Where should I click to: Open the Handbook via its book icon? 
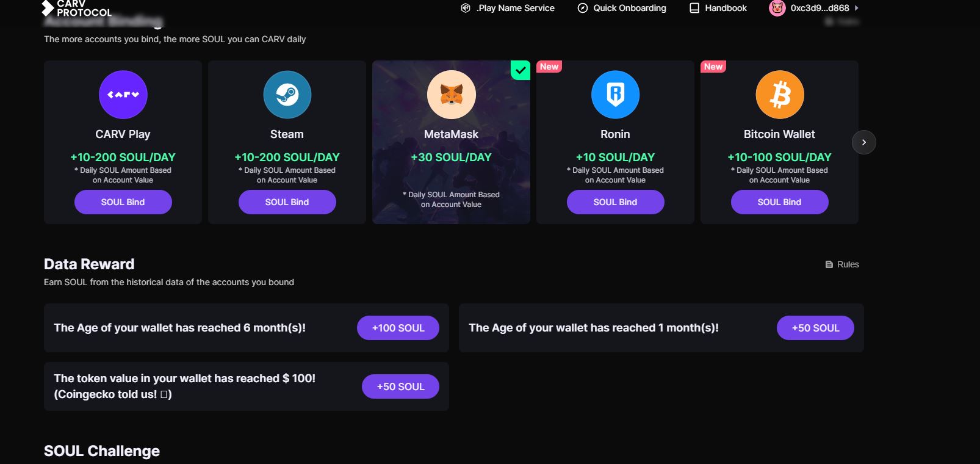[693, 8]
